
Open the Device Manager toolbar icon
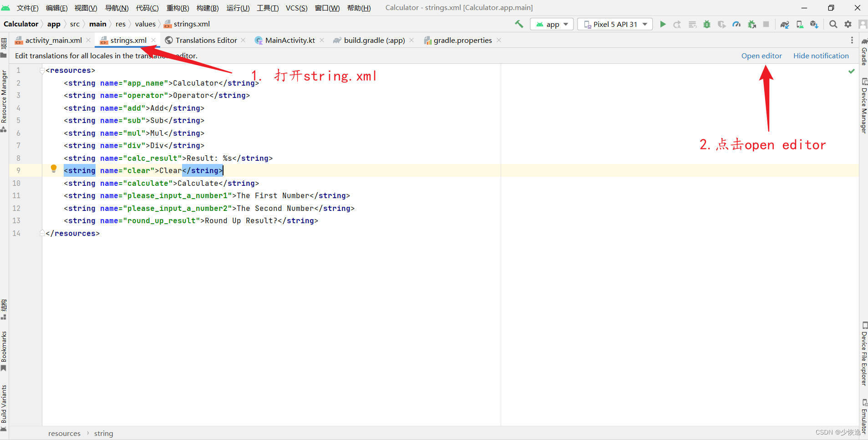tap(800, 24)
